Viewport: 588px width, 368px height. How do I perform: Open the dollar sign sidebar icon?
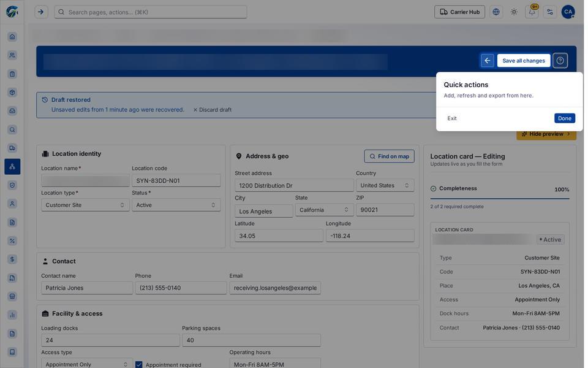pos(12,259)
